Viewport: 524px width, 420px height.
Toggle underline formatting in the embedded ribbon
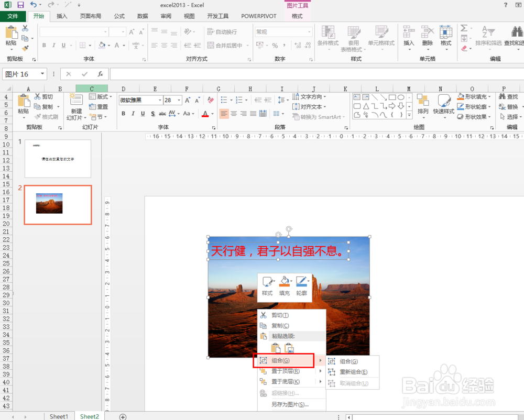coord(143,113)
